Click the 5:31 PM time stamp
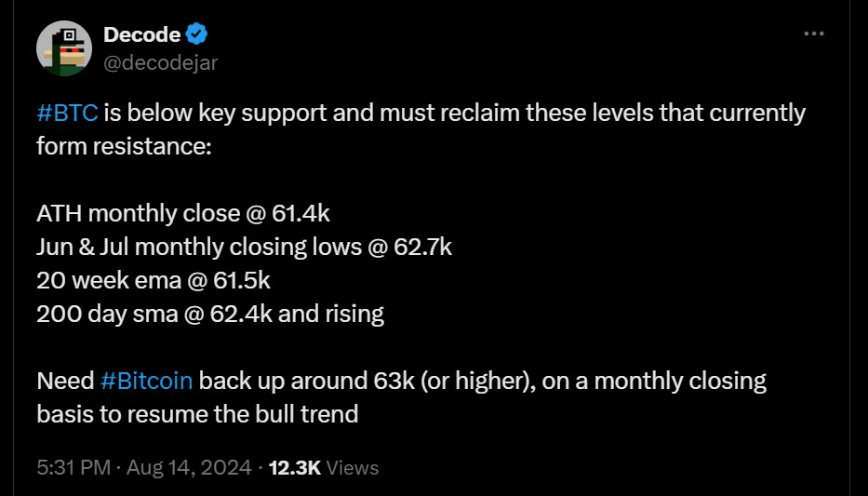This screenshot has width=868, height=496. (73, 468)
